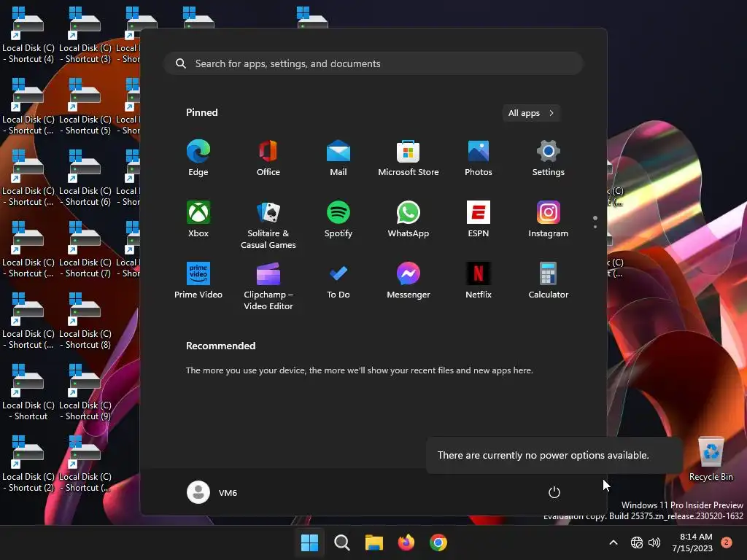Click the power button in Start menu
This screenshot has height=560, width=747.
coord(554,492)
